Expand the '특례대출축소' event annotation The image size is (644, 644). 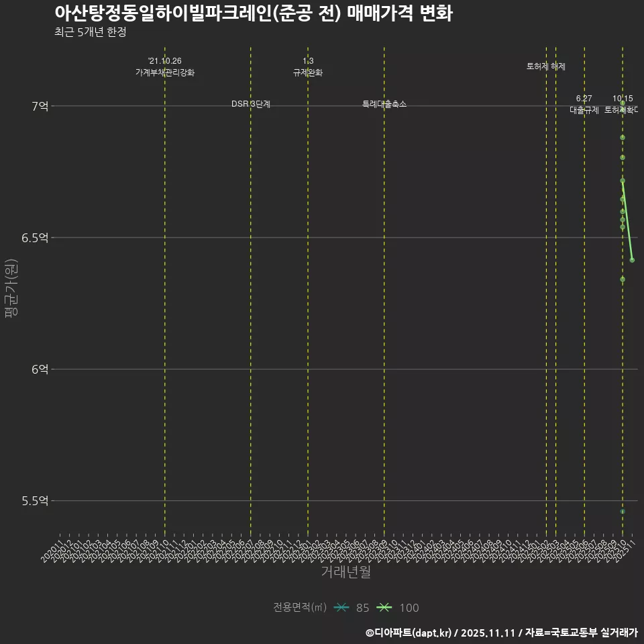pos(382,104)
